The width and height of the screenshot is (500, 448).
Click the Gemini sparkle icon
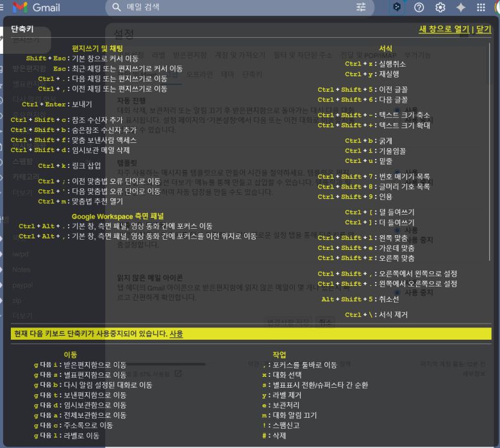point(460,8)
